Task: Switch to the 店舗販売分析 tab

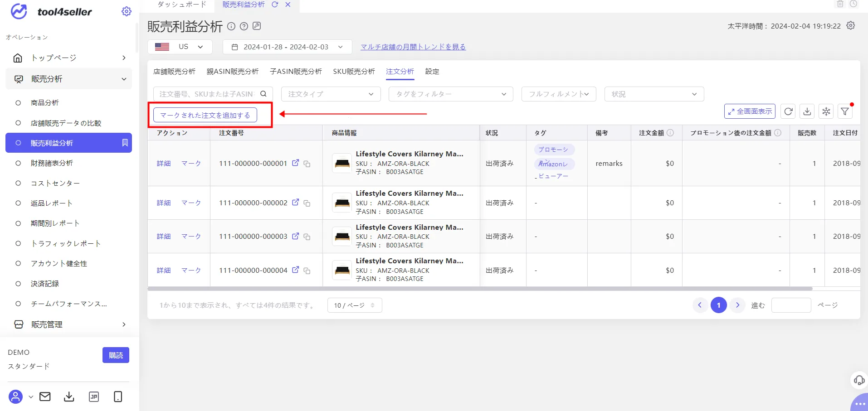Action: coord(174,72)
